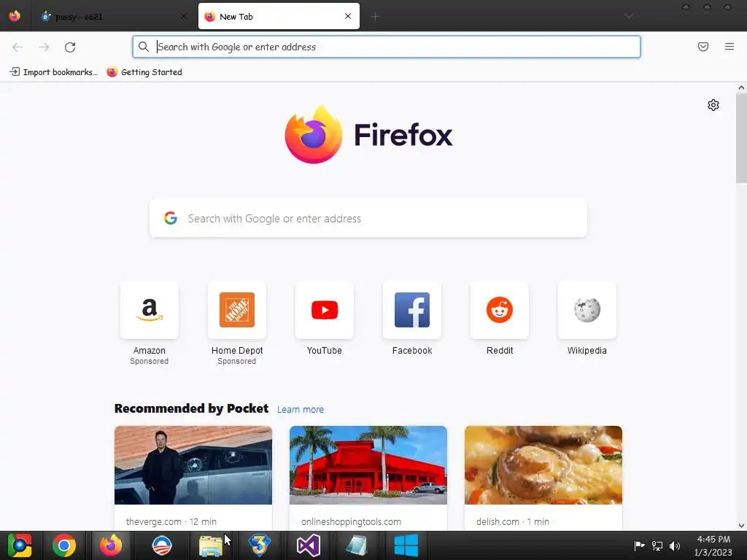Open Getting Started bookmark

click(144, 72)
